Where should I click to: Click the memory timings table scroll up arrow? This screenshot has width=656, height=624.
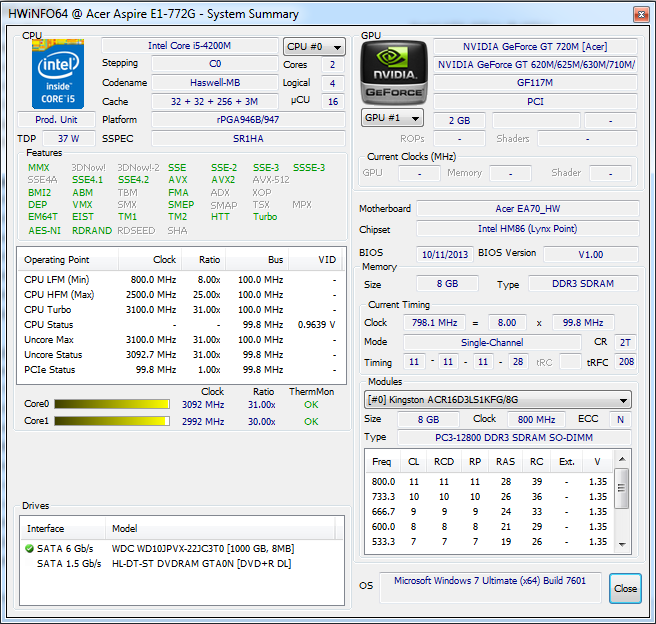(622, 459)
